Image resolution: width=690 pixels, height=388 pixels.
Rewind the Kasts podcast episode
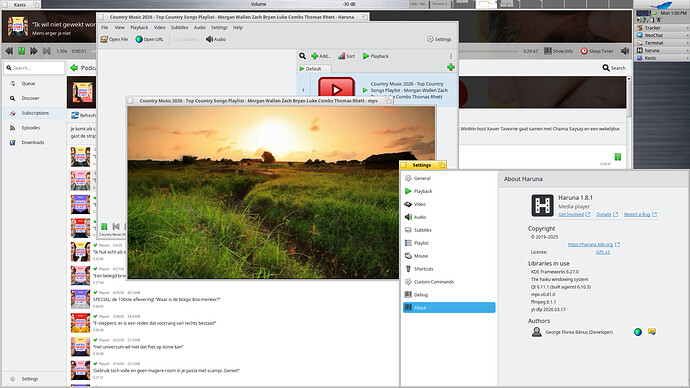[x=9, y=51]
